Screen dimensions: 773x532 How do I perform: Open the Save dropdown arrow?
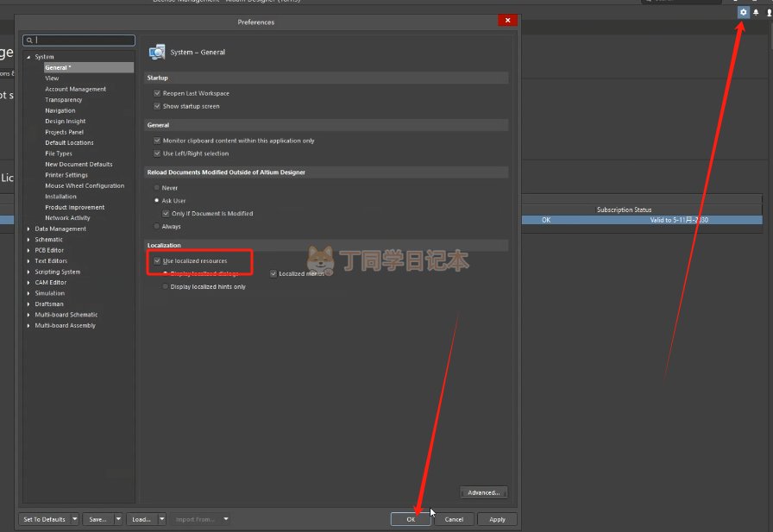pyautogui.click(x=118, y=519)
